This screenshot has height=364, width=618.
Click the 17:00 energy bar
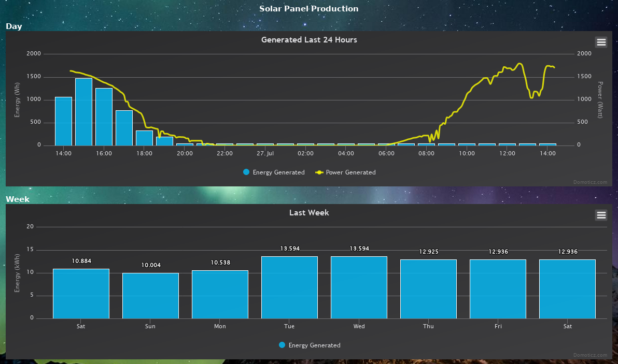(124, 128)
